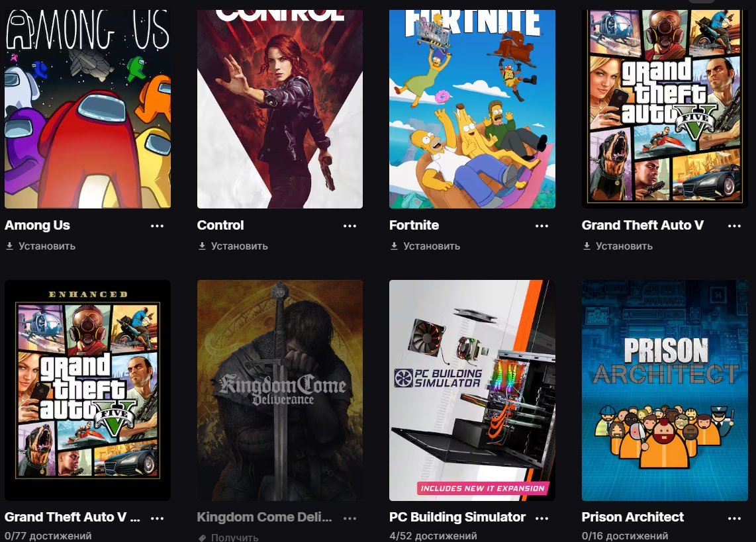Open the three-dot menu for Fortnite
Viewport: 756px width, 542px height.
coord(542,226)
